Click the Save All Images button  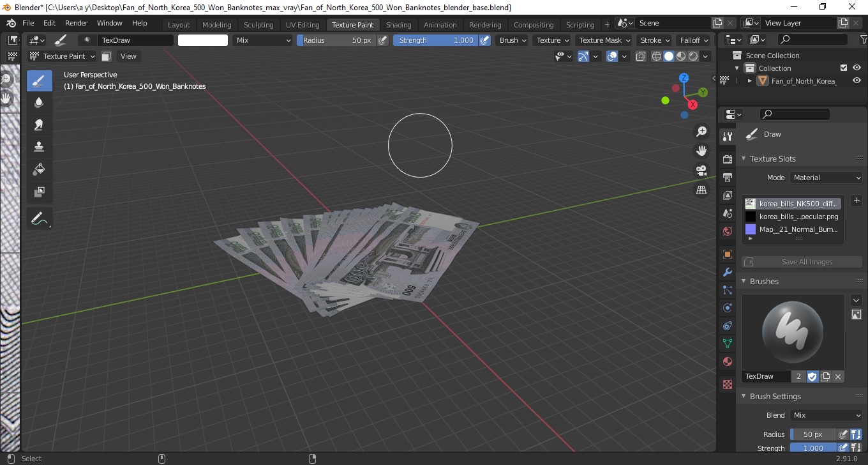click(x=802, y=262)
